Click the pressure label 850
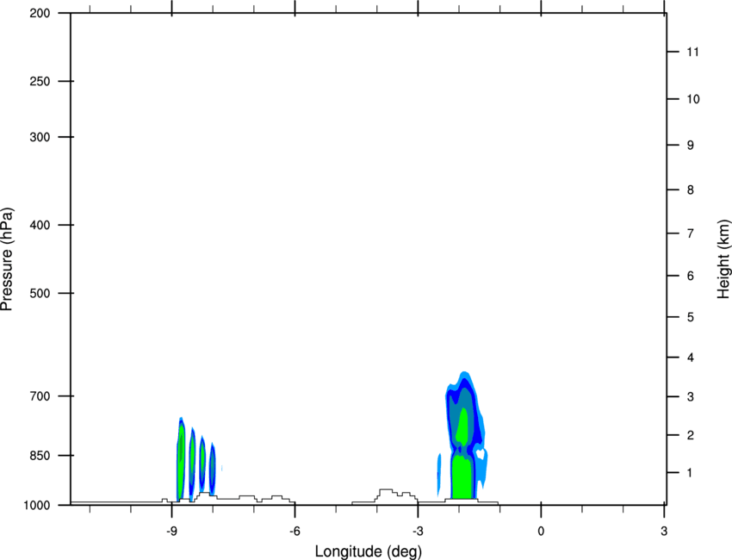 40,456
